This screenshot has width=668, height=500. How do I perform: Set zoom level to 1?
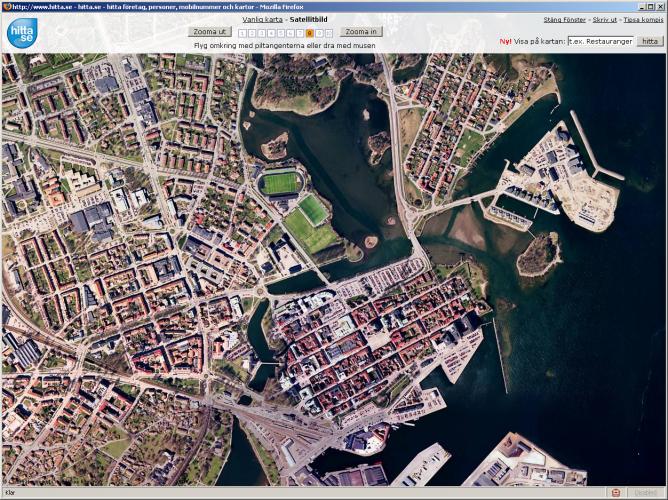coord(242,32)
